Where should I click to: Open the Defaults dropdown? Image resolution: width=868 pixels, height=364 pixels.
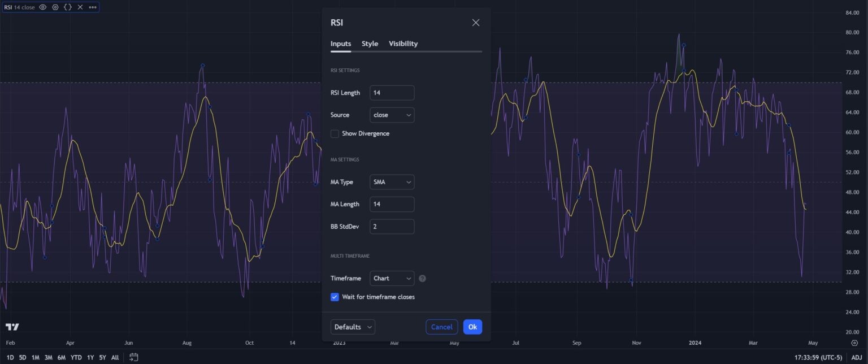353,327
